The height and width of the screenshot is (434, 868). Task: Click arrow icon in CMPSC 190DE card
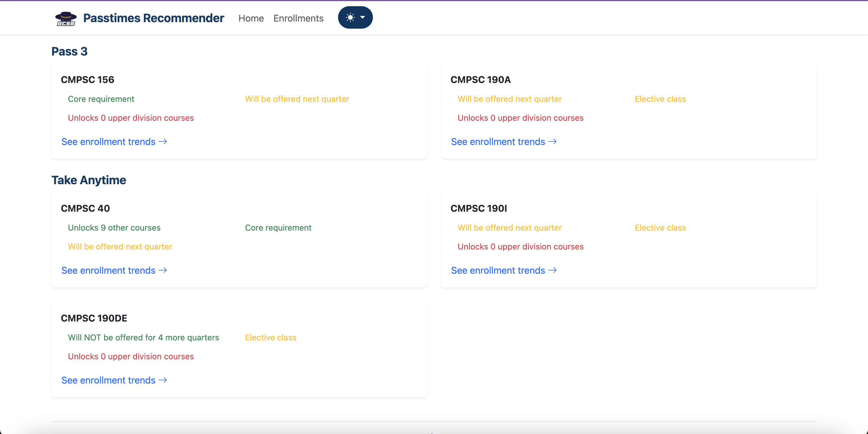(x=163, y=380)
